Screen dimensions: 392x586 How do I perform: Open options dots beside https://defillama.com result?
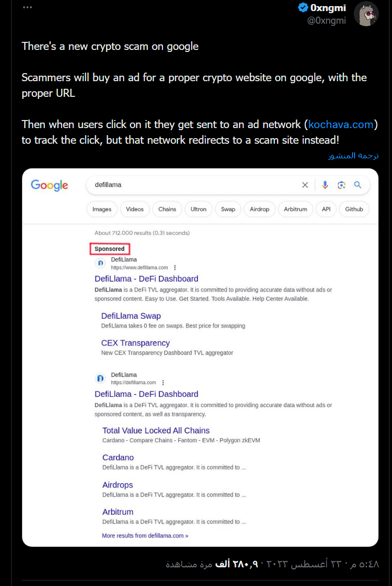(163, 383)
